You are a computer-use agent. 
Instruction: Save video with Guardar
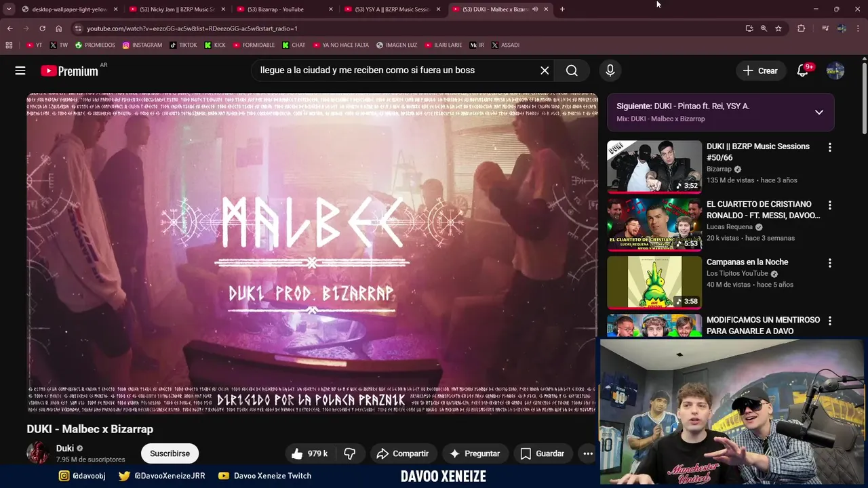542,453
